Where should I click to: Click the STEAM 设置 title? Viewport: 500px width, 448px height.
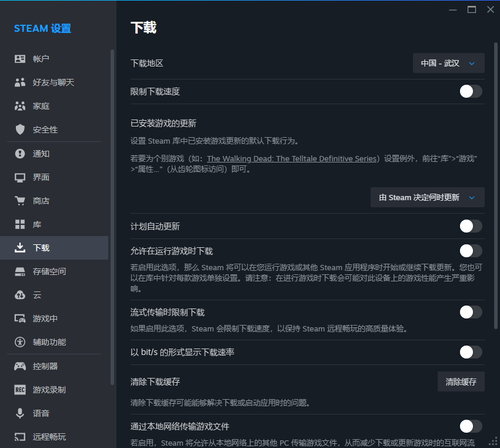(x=42, y=28)
